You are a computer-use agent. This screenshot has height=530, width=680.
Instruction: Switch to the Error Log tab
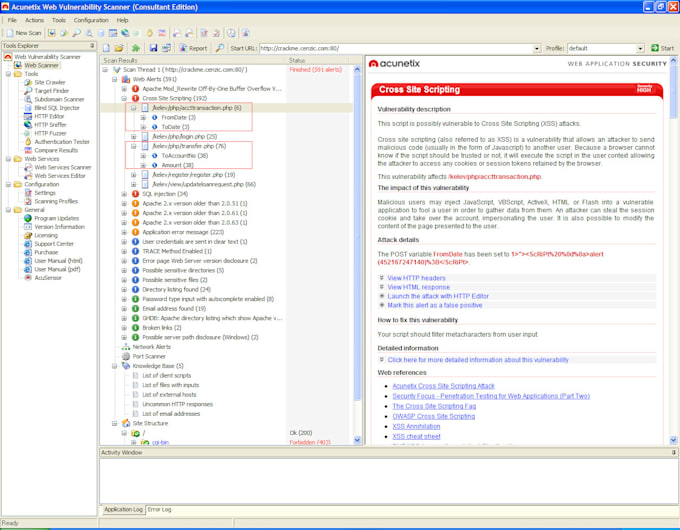(159, 510)
